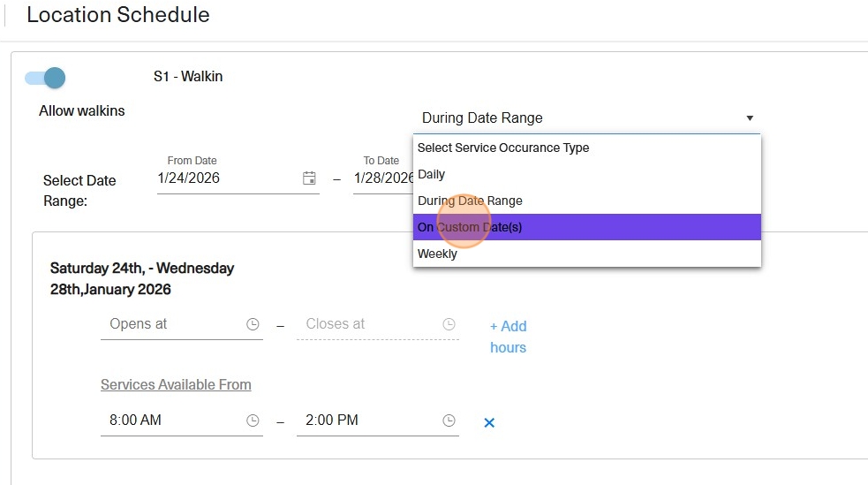Click the Services Available From link

[x=176, y=384]
